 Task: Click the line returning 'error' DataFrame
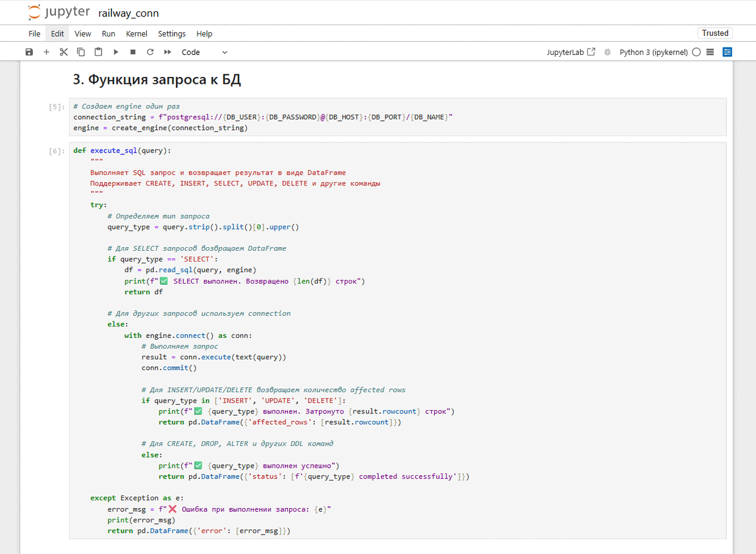pyautogui.click(x=198, y=531)
